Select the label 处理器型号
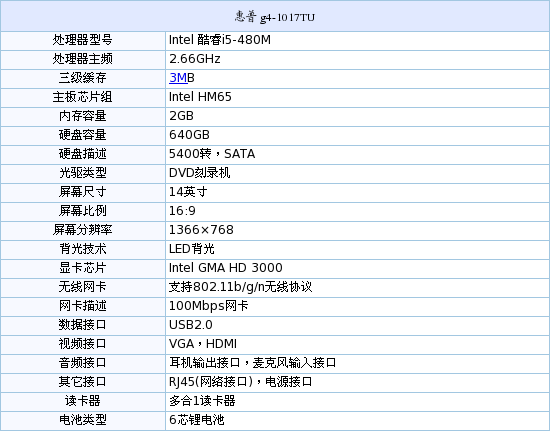 (82, 40)
